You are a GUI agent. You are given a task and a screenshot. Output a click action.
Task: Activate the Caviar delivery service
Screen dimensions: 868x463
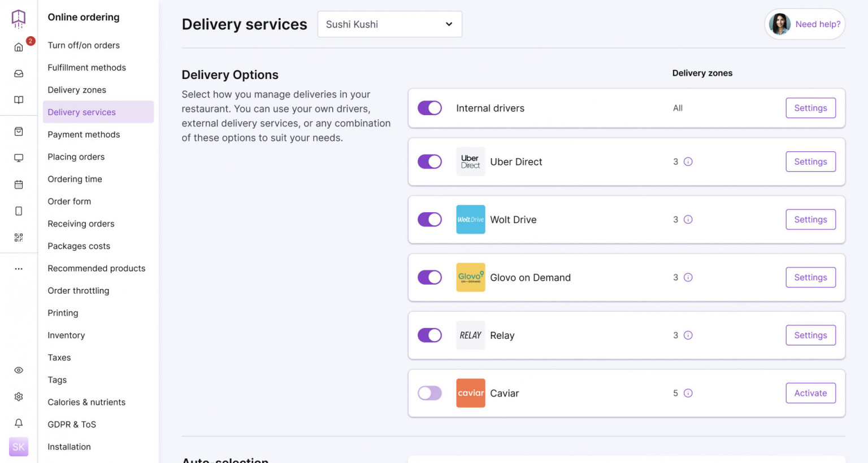pyautogui.click(x=810, y=393)
